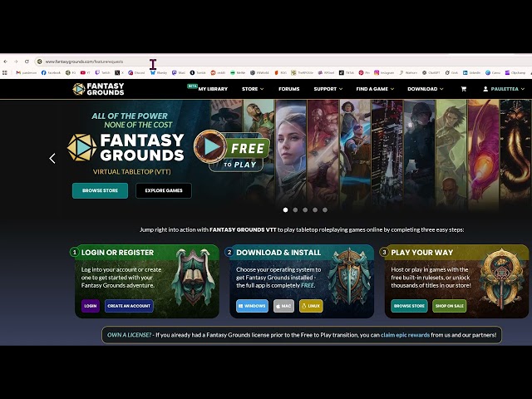Open the apps grid in bookmarks bar
Screen dimensions: 532x399
5,72
